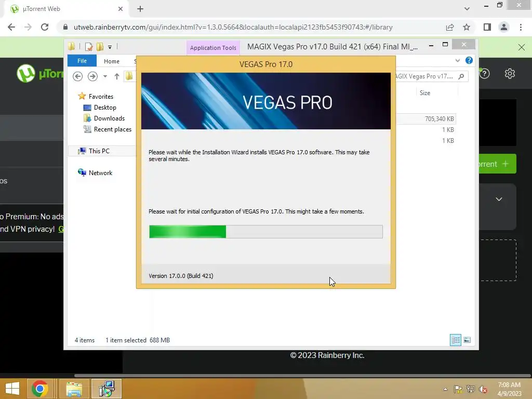Go forward in Chrome browser
Image resolution: width=532 pixels, height=399 pixels.
[28, 27]
